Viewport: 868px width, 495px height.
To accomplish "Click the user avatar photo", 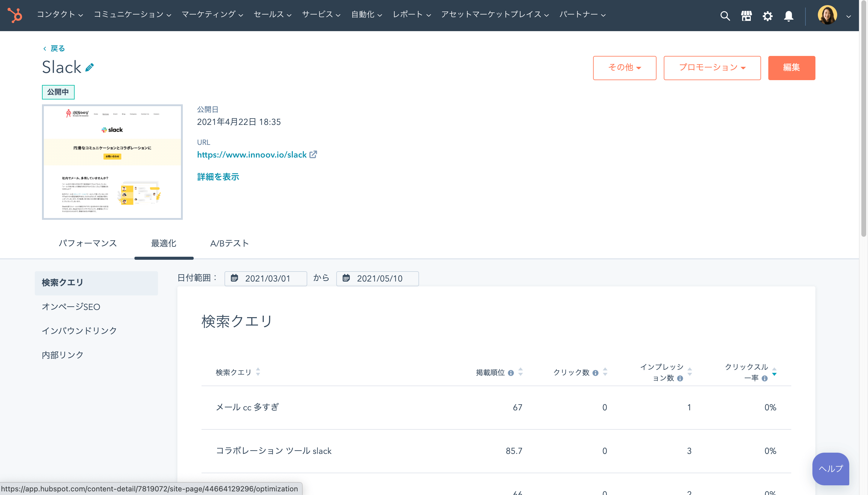I will 827,15.
